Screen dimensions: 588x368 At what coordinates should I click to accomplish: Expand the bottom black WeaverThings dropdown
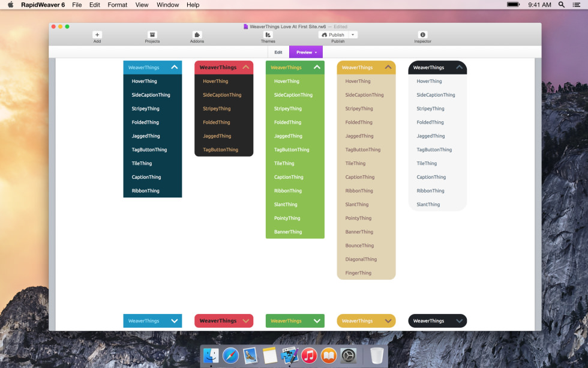437,321
